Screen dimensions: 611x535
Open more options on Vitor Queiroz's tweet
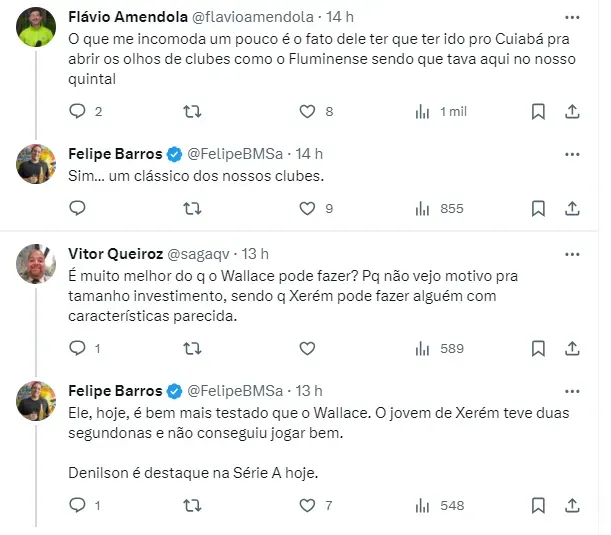[571, 253]
